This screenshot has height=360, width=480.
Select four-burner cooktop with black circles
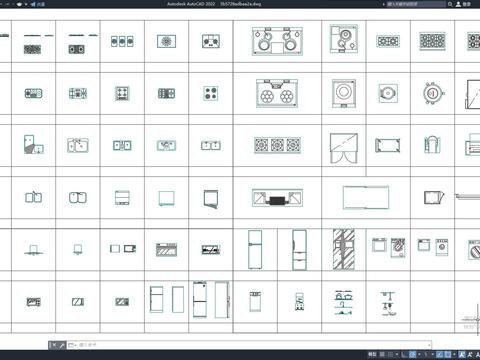click(x=211, y=93)
